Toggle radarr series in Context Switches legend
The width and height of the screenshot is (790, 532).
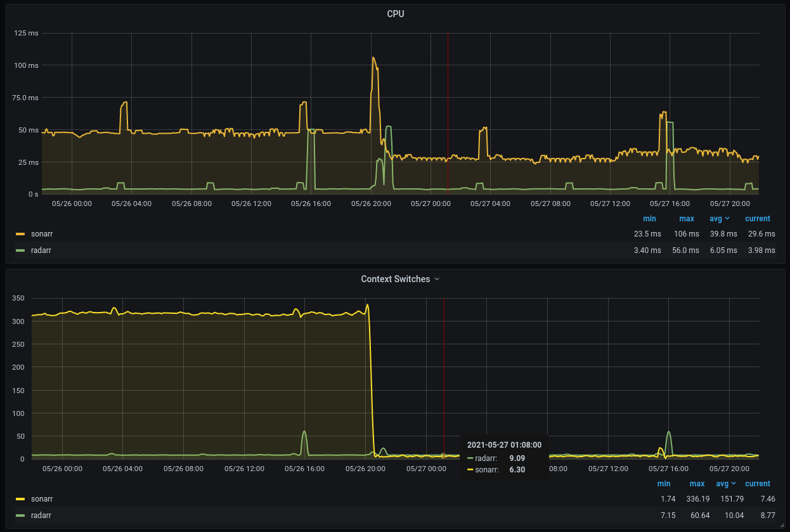point(41,516)
